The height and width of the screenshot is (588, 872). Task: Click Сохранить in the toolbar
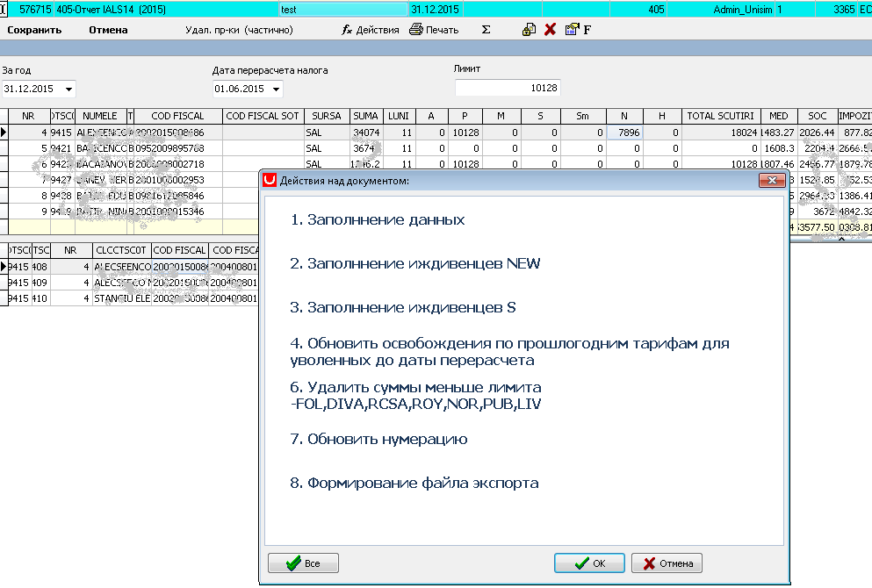34,30
